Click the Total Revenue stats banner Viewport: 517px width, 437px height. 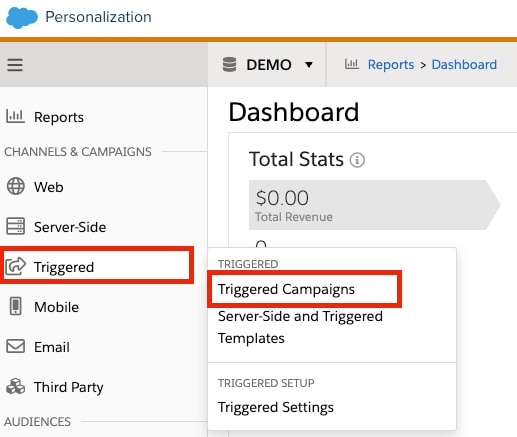point(374,205)
